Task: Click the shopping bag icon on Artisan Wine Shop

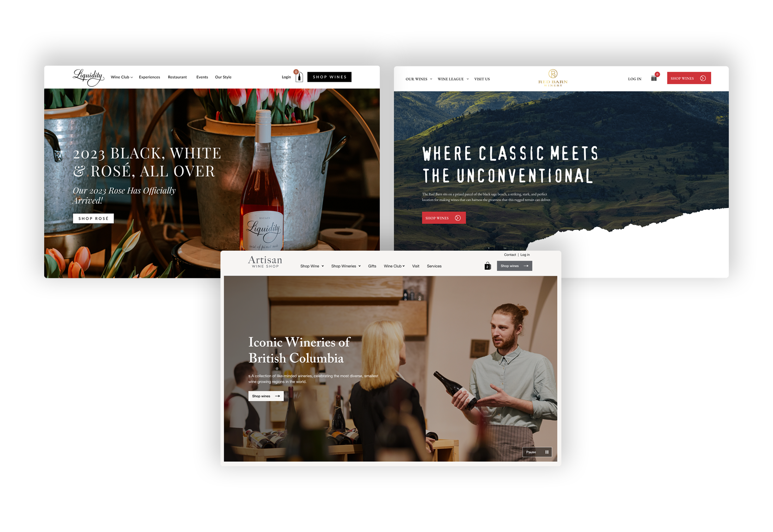Action: [488, 265]
